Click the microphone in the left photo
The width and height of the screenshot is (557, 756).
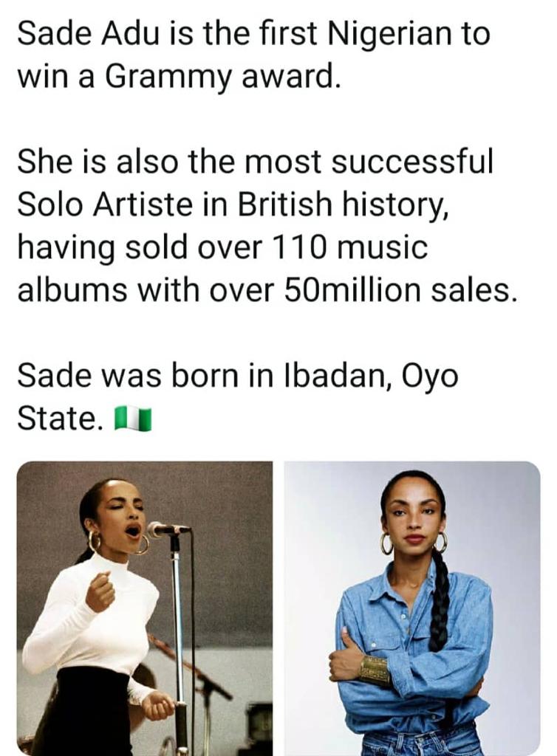(x=167, y=529)
